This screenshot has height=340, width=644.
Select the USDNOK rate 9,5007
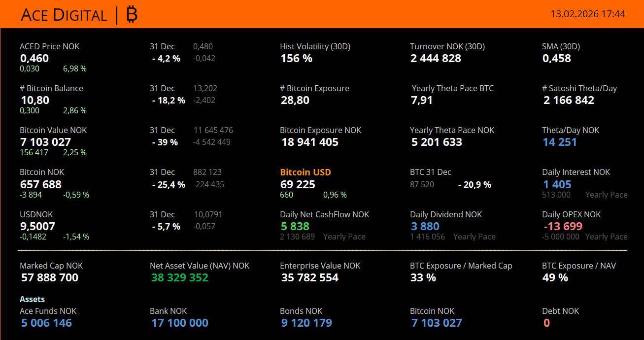click(x=37, y=226)
